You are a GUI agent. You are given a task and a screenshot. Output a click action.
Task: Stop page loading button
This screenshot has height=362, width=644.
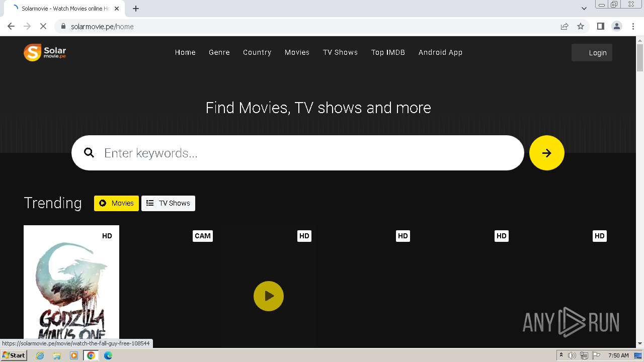(x=43, y=26)
